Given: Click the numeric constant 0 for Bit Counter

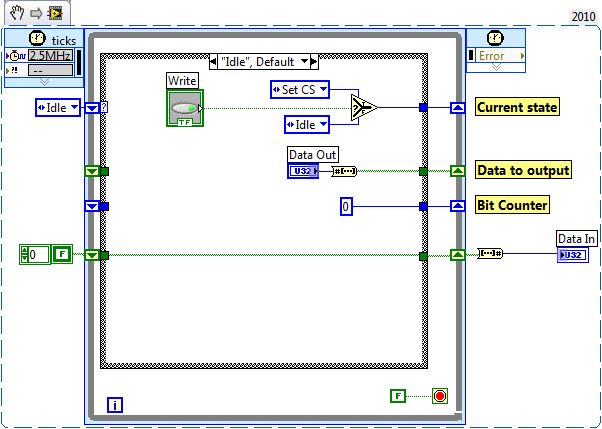Looking at the screenshot, I should [346, 206].
